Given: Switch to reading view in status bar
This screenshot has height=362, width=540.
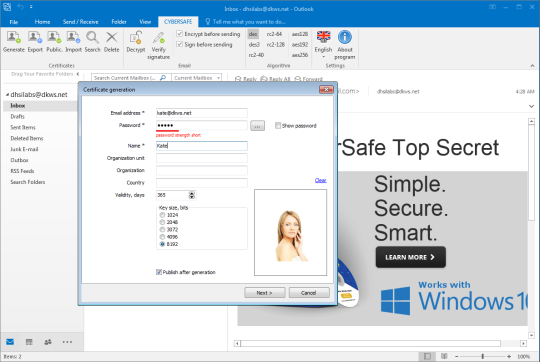Looking at the screenshot, I should pyautogui.click(x=444, y=356).
